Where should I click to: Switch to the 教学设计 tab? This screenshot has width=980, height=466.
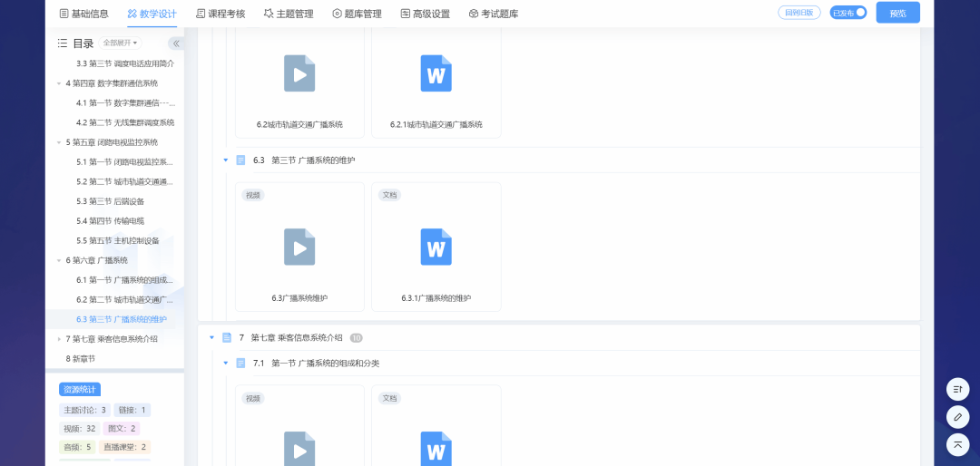(x=152, y=14)
